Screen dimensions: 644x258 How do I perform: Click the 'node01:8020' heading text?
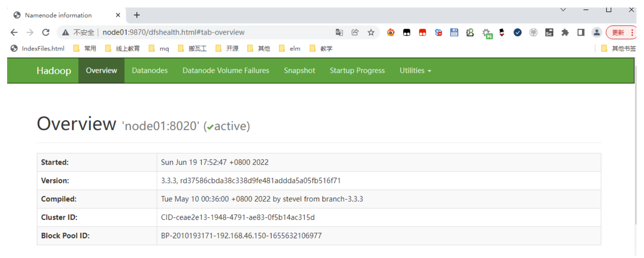coord(161,126)
